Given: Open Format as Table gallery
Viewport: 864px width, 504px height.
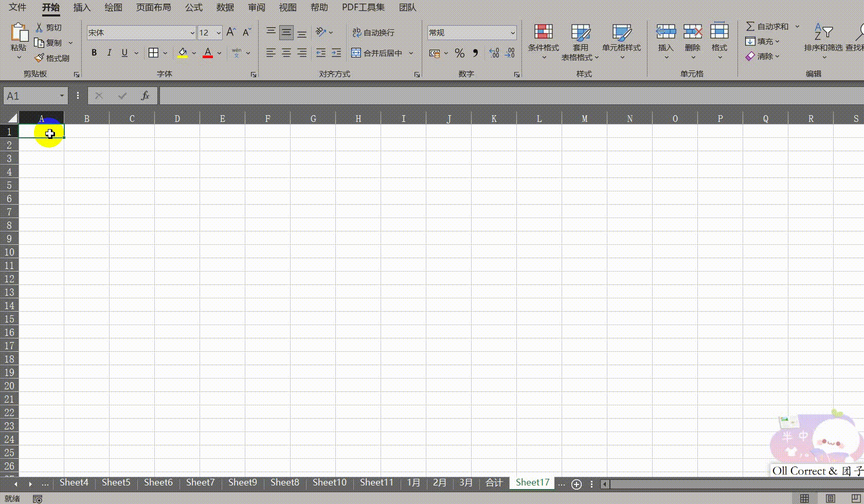Looking at the screenshot, I should click(x=581, y=41).
